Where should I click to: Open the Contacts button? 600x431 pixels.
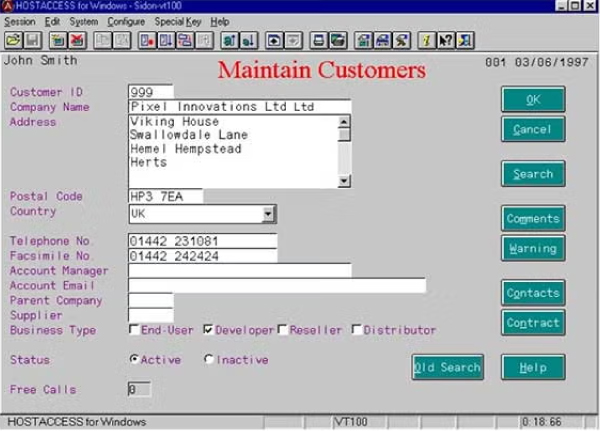(x=533, y=292)
